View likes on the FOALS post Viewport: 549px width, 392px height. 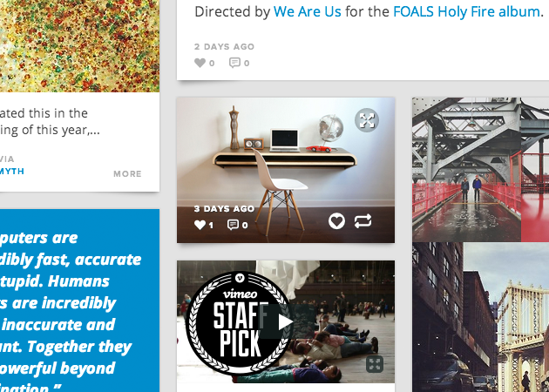(205, 63)
